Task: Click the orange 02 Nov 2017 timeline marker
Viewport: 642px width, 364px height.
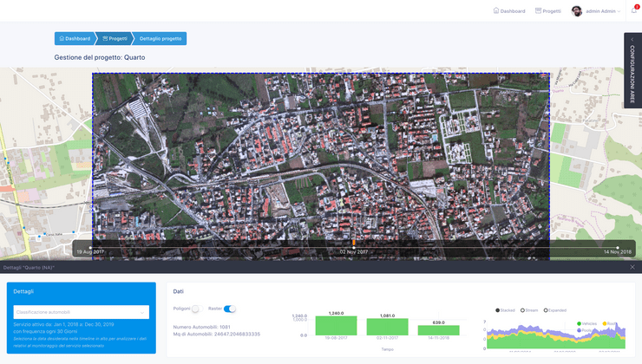Action: click(354, 243)
